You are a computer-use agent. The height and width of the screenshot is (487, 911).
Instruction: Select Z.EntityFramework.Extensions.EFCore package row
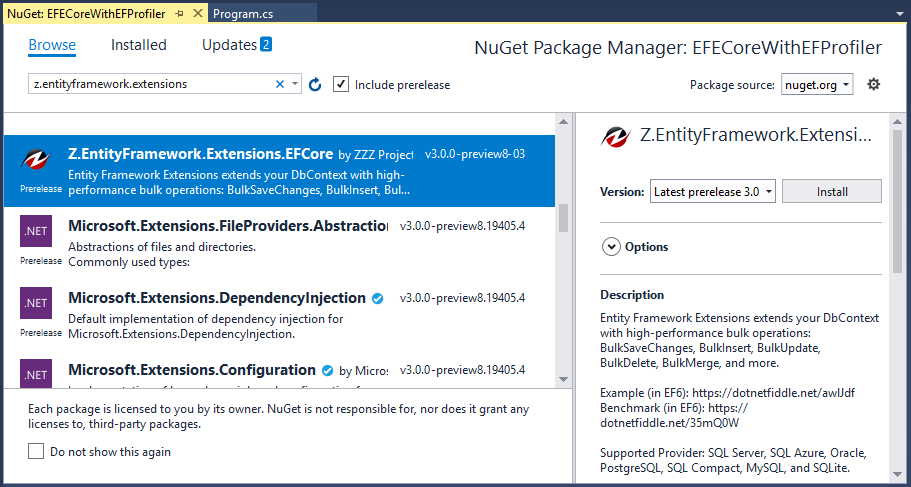[x=279, y=171]
